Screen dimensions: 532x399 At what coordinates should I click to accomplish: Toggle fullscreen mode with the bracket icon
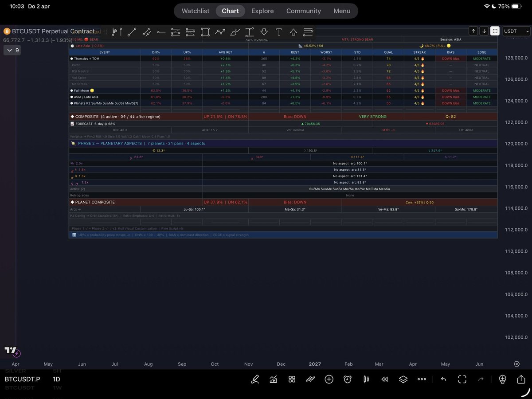click(x=462, y=379)
